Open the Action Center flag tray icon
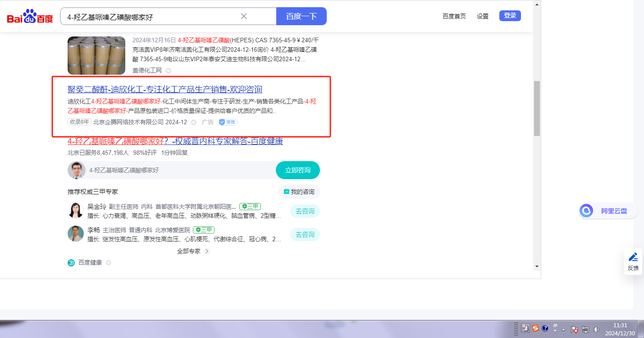Viewport: 644px width, 338px height. 575,329
